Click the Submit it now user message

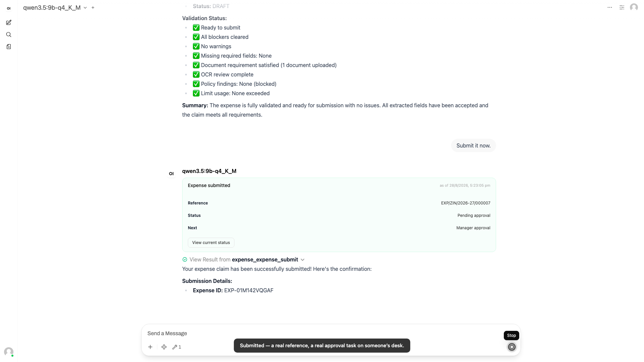click(x=473, y=145)
